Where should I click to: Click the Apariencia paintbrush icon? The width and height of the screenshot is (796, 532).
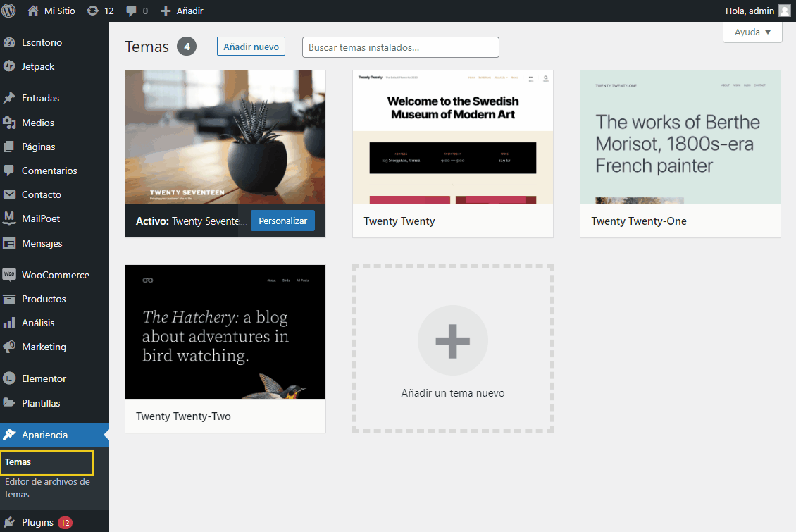point(9,435)
